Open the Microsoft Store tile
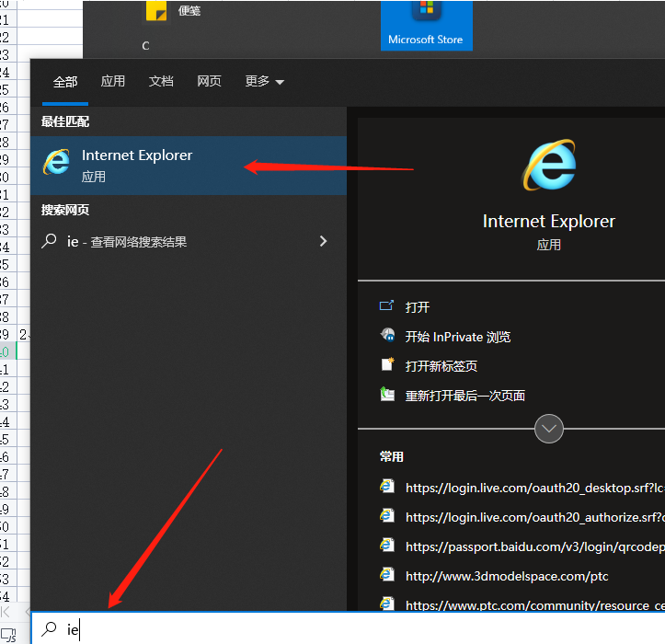665x644 pixels. [x=427, y=26]
